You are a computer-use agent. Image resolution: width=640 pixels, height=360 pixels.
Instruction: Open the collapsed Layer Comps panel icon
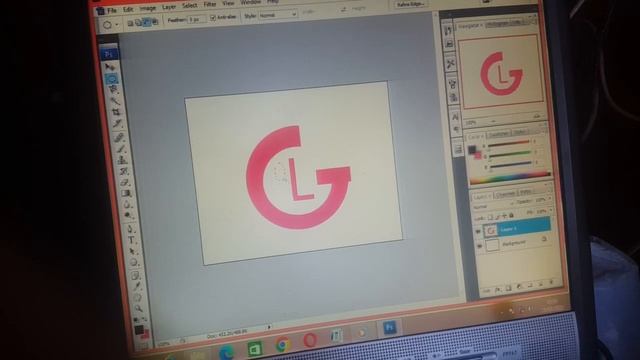[x=458, y=149]
